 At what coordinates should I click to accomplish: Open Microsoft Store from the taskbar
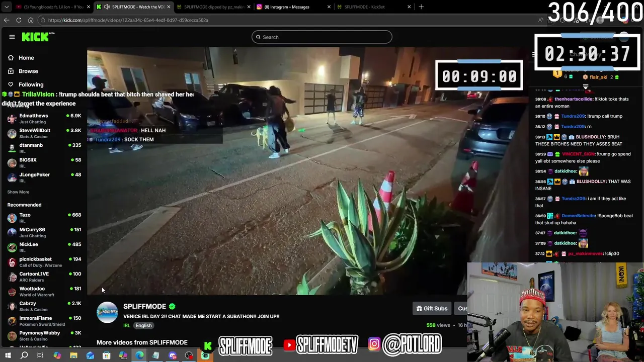(x=106, y=355)
